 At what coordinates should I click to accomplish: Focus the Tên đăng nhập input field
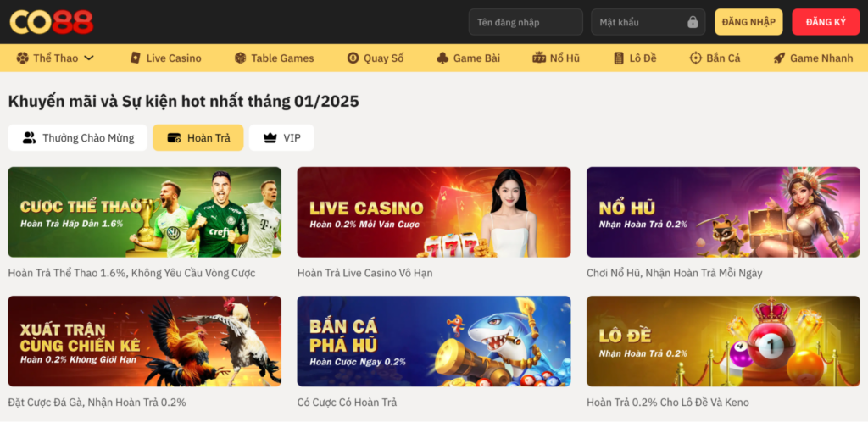pyautogui.click(x=526, y=22)
